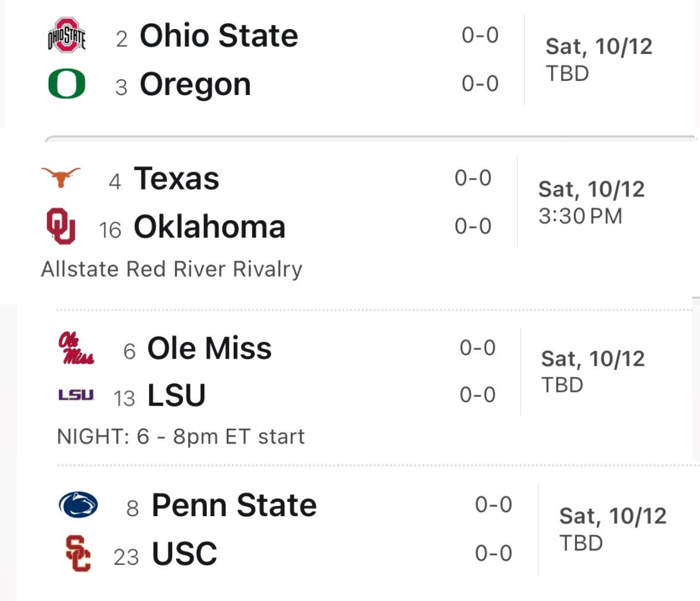Click the purple LSU logo
700x601 pixels.
click(76, 395)
